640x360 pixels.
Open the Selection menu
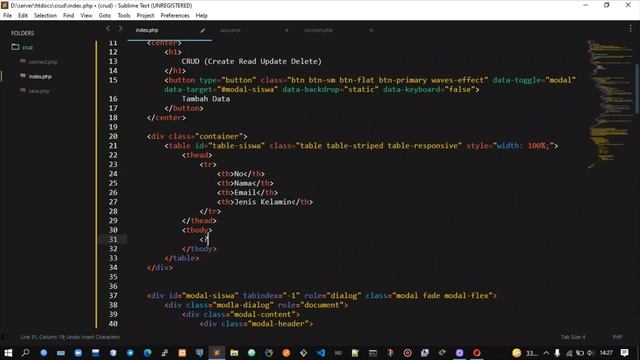tap(45, 16)
